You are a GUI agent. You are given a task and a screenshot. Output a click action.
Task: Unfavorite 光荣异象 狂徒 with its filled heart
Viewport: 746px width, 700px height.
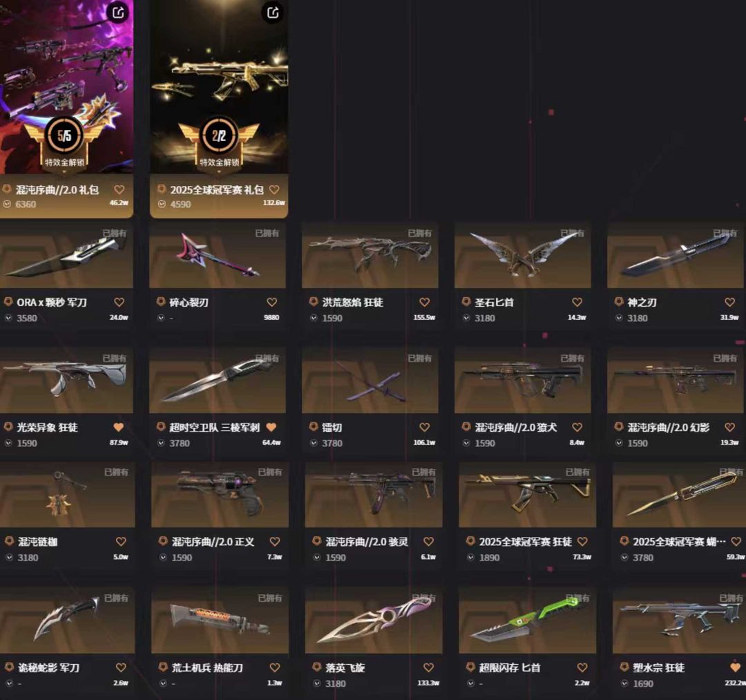click(119, 427)
